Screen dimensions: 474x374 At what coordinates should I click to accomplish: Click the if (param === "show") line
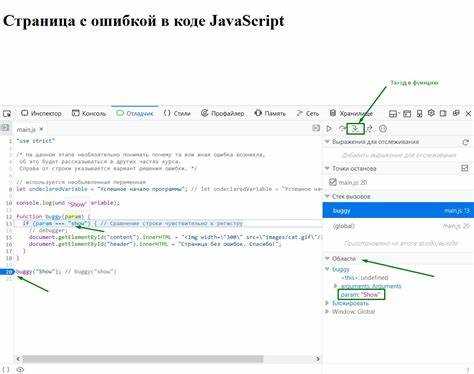pyautogui.click(x=133, y=223)
